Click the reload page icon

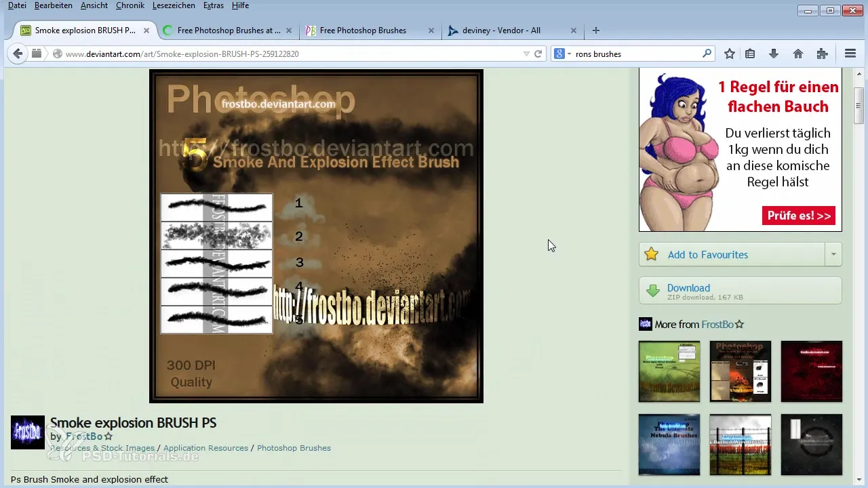pyautogui.click(x=538, y=54)
